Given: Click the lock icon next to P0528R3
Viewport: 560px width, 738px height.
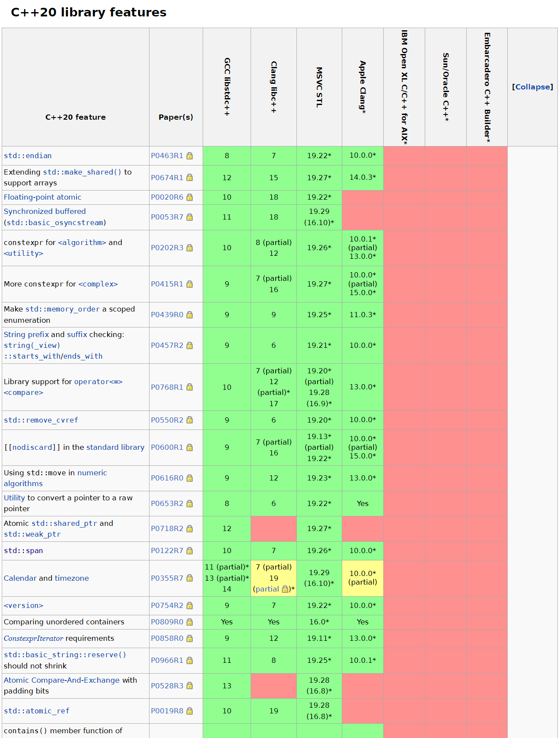Looking at the screenshot, I should coord(189,686).
